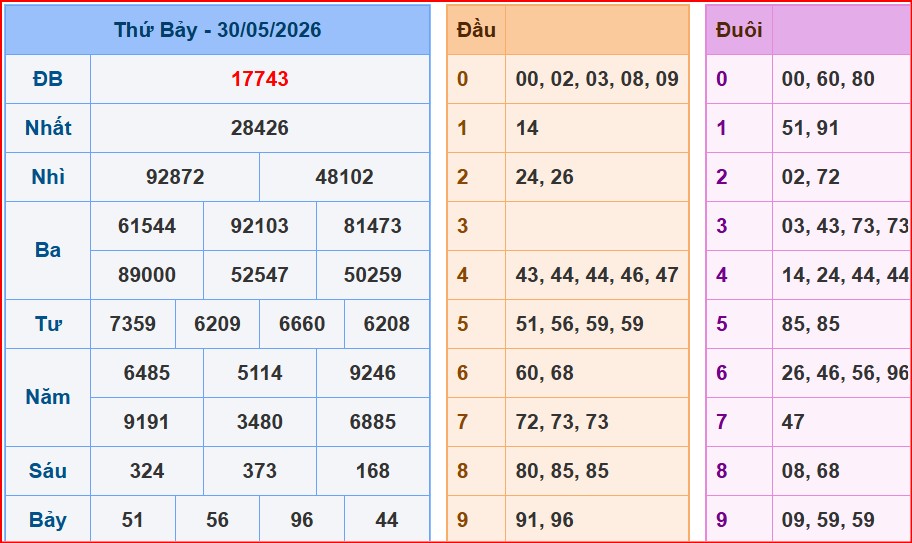Select Đuôi values 51, 91
The width and height of the screenshot is (912, 543).
point(810,128)
